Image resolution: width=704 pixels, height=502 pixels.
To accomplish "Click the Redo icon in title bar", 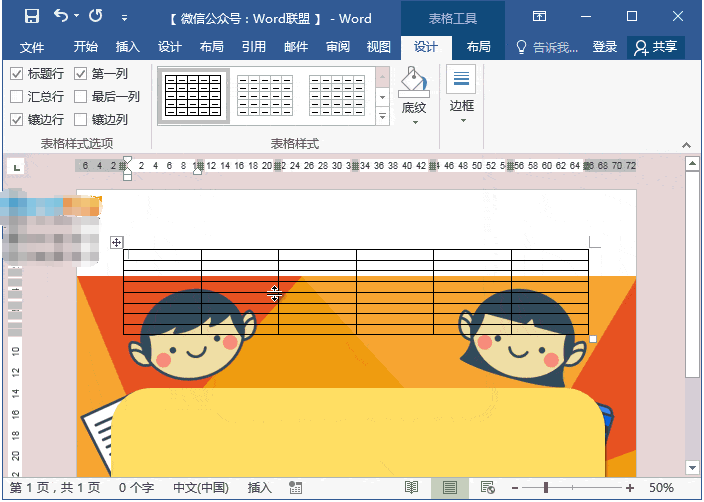I will click(x=96, y=17).
